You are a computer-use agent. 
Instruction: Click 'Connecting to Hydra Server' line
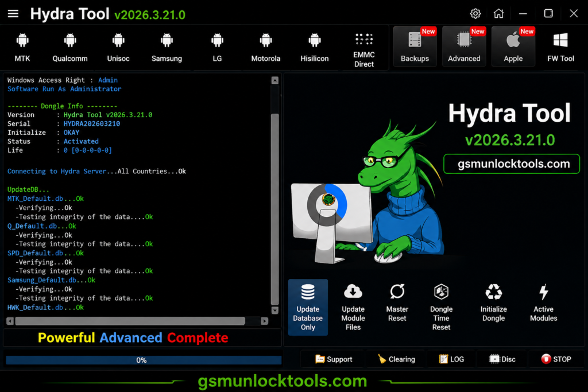pyautogui.click(x=96, y=171)
